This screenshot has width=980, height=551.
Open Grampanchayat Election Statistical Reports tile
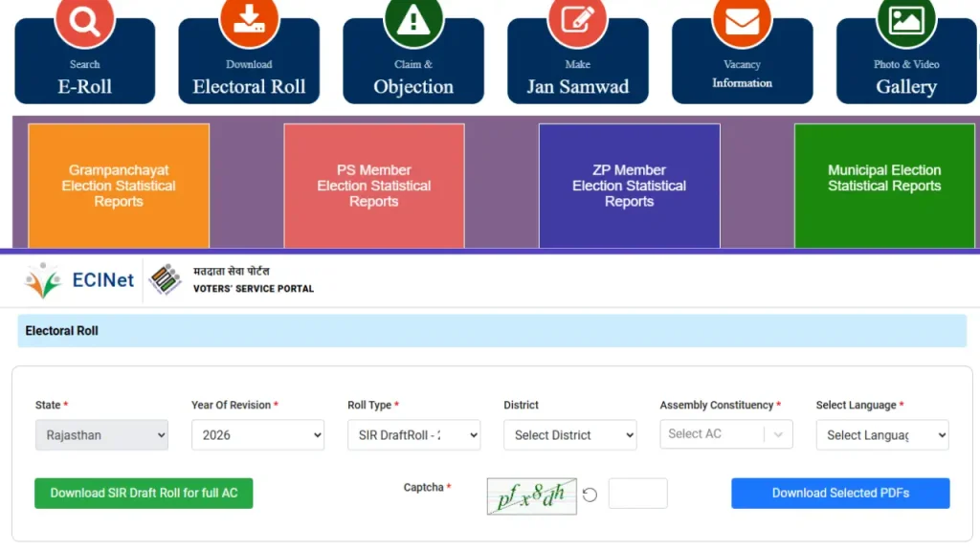(119, 186)
